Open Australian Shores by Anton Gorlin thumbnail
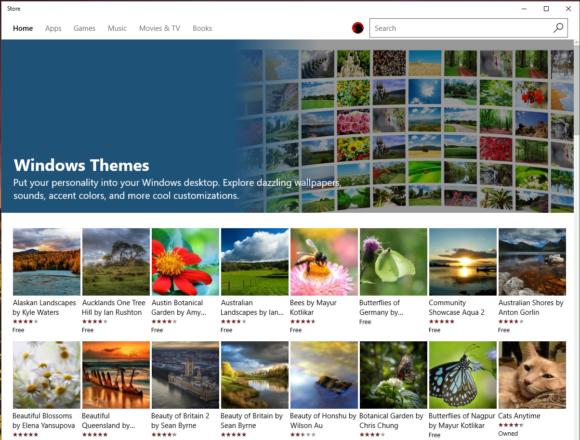The image size is (580, 440). point(532,262)
